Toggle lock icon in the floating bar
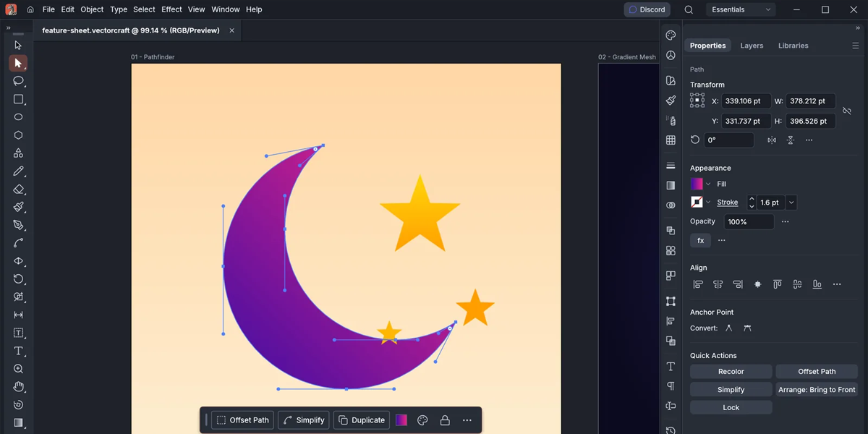 [445, 420]
